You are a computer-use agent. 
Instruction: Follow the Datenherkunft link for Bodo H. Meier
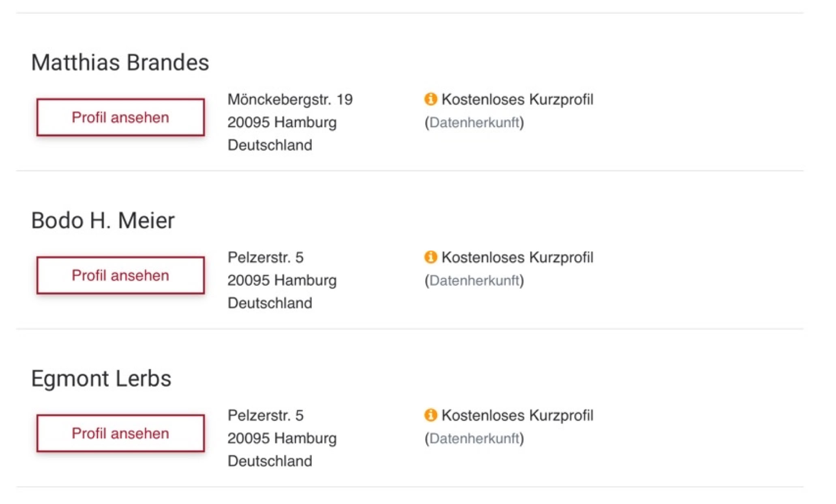pos(474,280)
